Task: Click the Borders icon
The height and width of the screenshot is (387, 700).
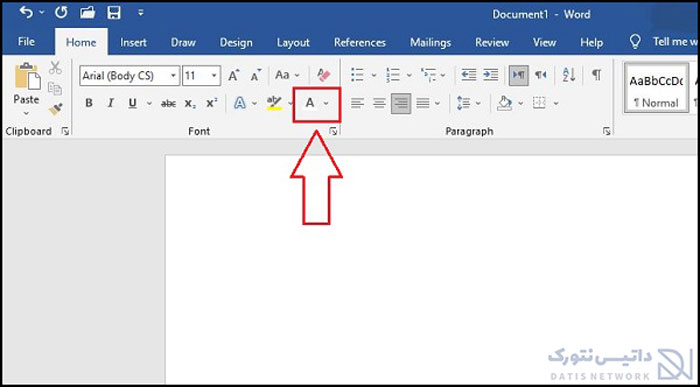Action: pos(540,104)
